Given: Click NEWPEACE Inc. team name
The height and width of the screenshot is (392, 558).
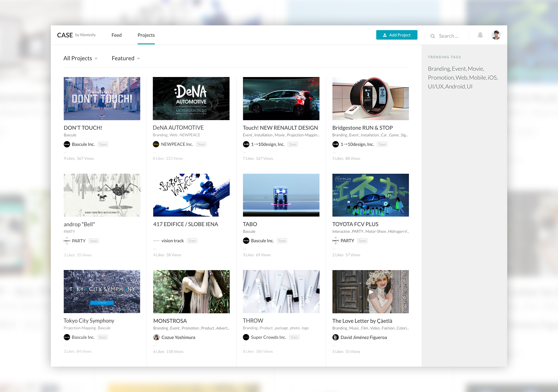Looking at the screenshot, I should [177, 144].
